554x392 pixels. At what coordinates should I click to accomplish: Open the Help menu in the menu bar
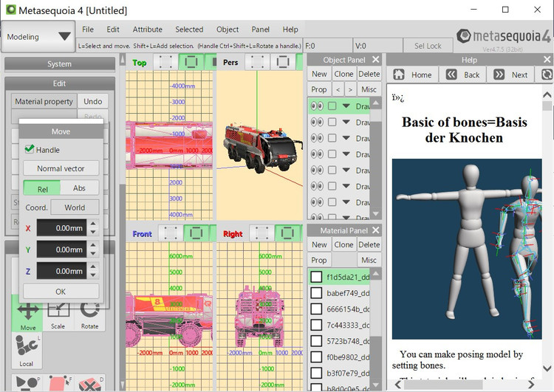[x=290, y=30]
